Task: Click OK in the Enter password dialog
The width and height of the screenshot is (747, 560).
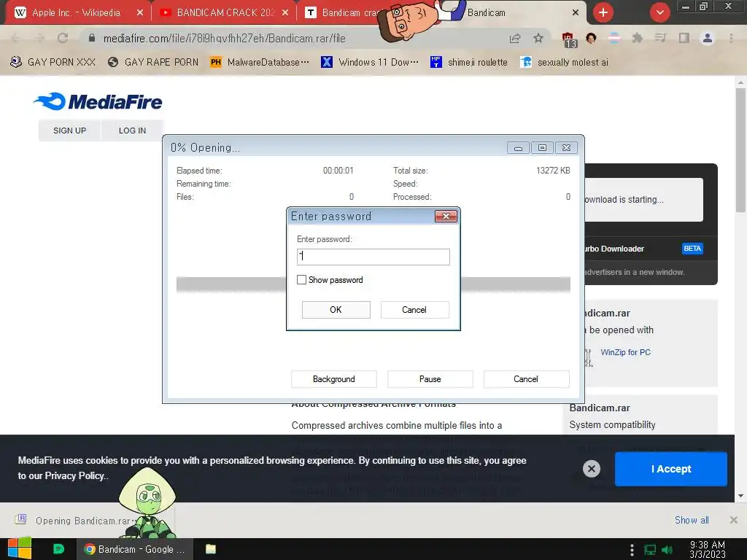Action: pyautogui.click(x=336, y=309)
